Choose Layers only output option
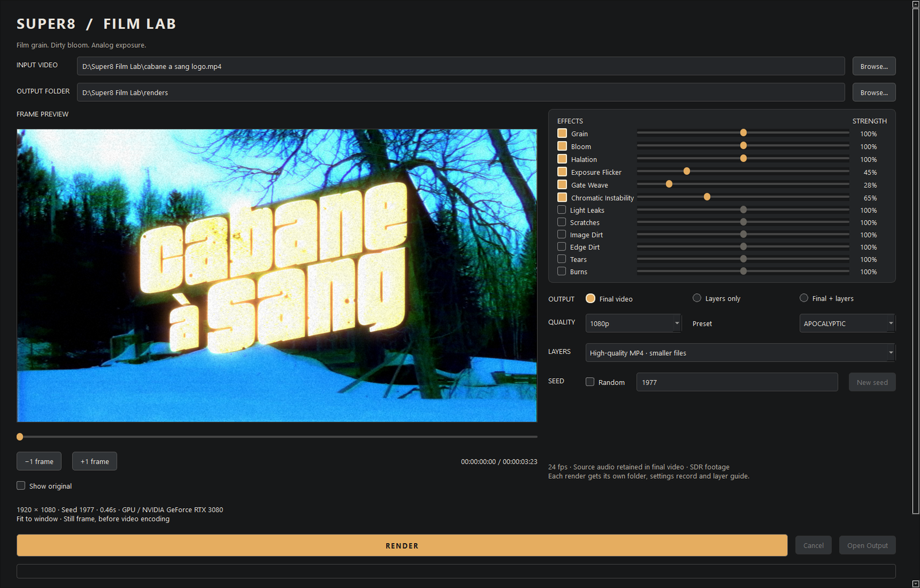This screenshot has width=920, height=588. (697, 298)
